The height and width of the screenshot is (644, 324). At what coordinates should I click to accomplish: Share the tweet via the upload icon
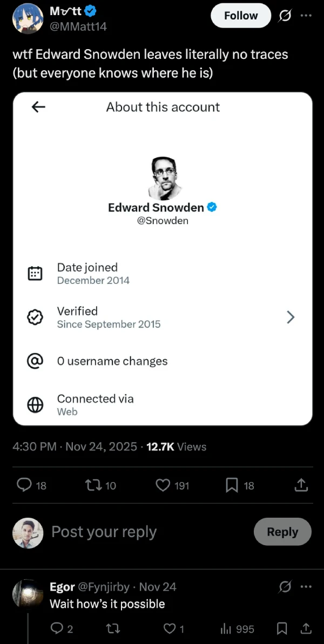301,484
